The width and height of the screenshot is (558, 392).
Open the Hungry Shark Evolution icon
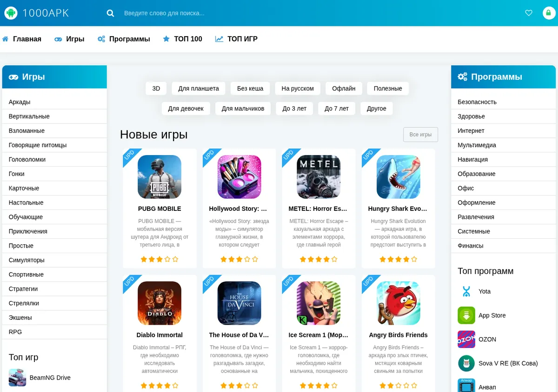coord(399,177)
